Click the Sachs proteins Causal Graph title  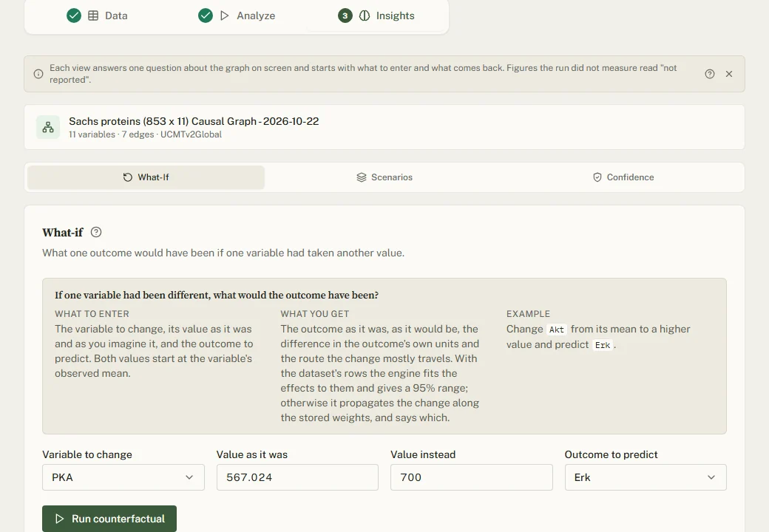(x=194, y=121)
